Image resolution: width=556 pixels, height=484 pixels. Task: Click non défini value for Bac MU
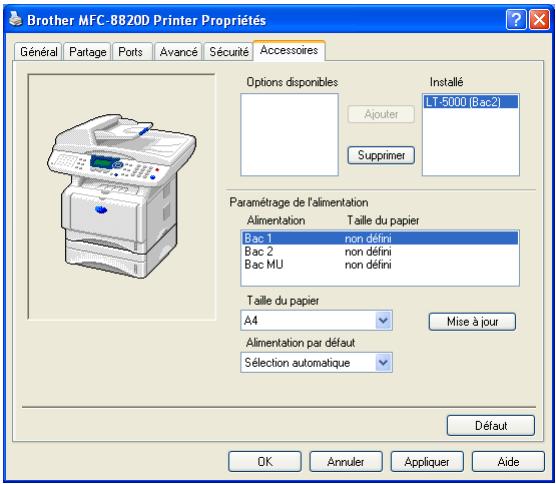[368, 265]
